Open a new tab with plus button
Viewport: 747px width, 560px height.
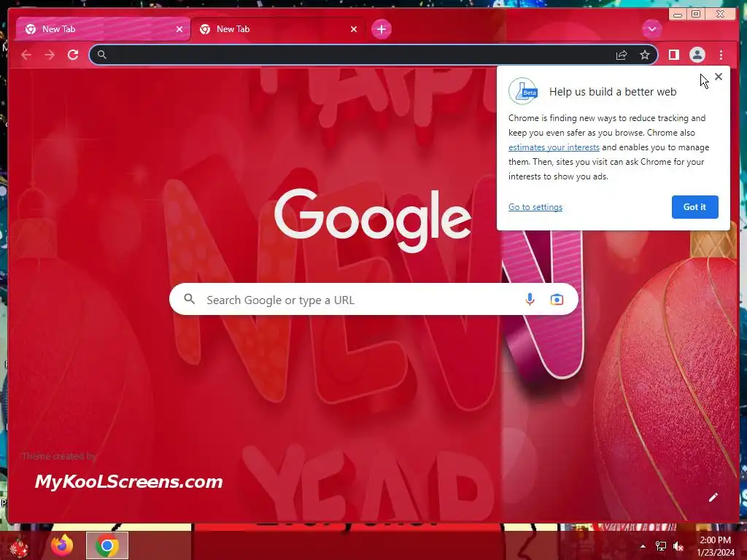(x=381, y=29)
